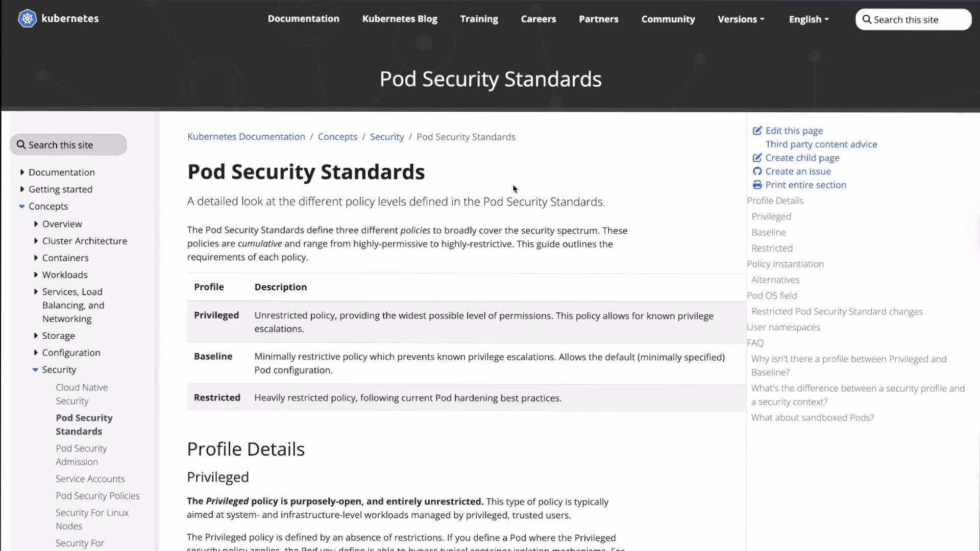Click the Kubernetes wheel logo icon
The height and width of the screenshot is (551, 980).
pyautogui.click(x=28, y=19)
